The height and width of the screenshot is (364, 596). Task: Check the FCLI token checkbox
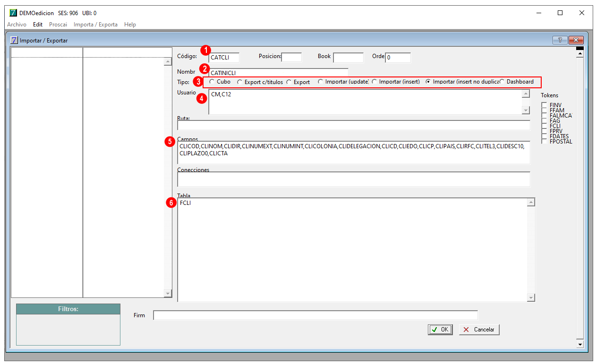pyautogui.click(x=545, y=126)
